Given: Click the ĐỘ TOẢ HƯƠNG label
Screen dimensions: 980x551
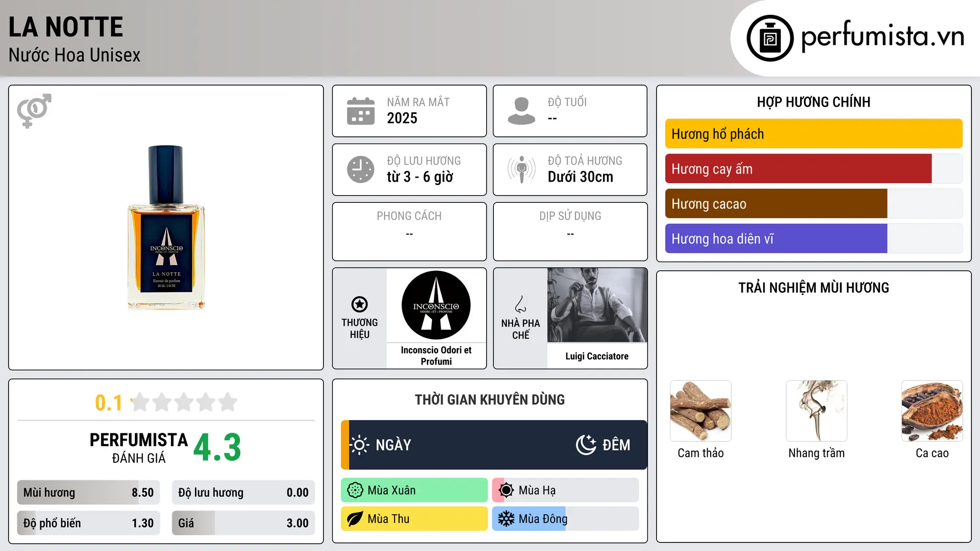Looking at the screenshot, I should [585, 161].
